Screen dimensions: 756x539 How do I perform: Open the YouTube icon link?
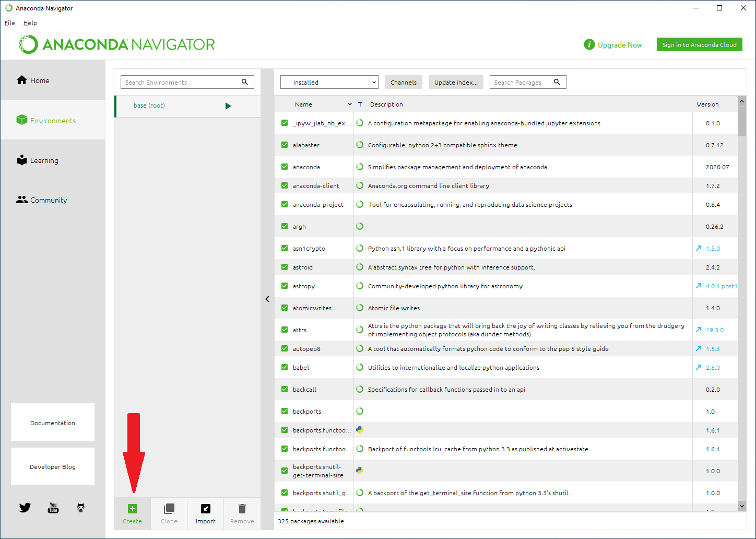(x=53, y=508)
